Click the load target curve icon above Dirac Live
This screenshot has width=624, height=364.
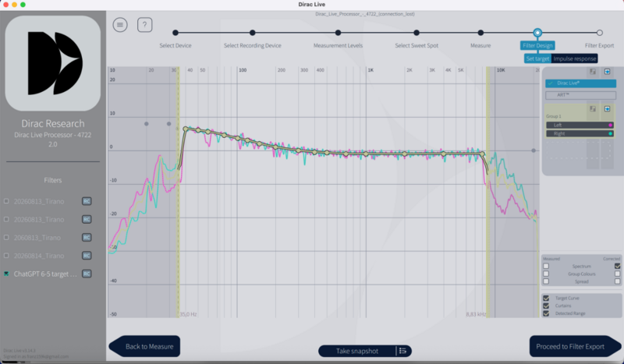click(593, 72)
